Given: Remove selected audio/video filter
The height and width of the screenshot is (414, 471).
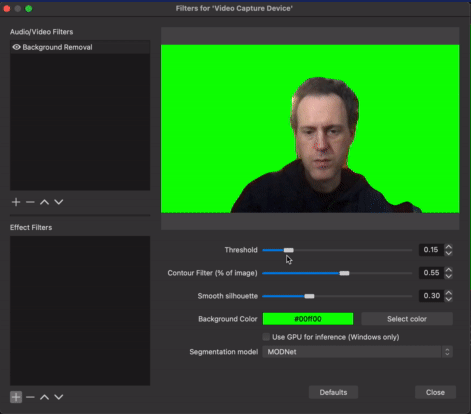Looking at the screenshot, I should [30, 202].
